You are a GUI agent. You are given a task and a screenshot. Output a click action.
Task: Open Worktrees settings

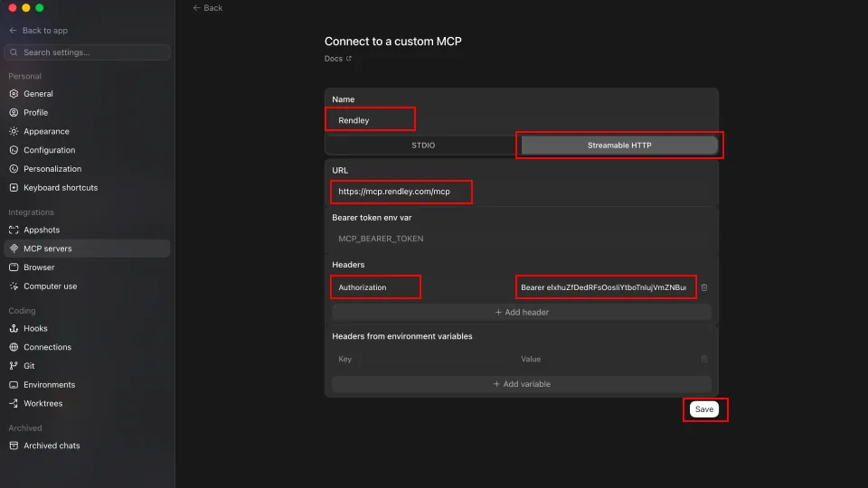(87, 403)
